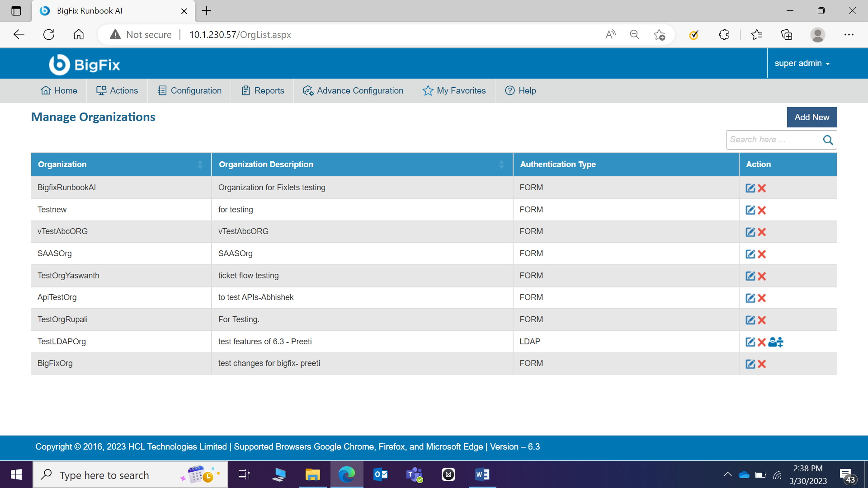The image size is (868, 488).
Task: Delete TestOrgRupali organization
Action: tap(762, 320)
